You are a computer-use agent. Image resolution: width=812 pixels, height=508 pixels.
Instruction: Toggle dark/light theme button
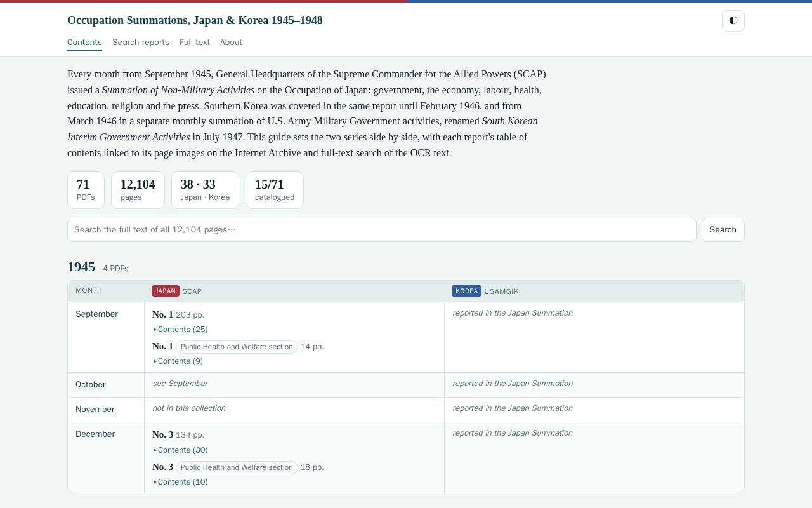click(x=733, y=20)
